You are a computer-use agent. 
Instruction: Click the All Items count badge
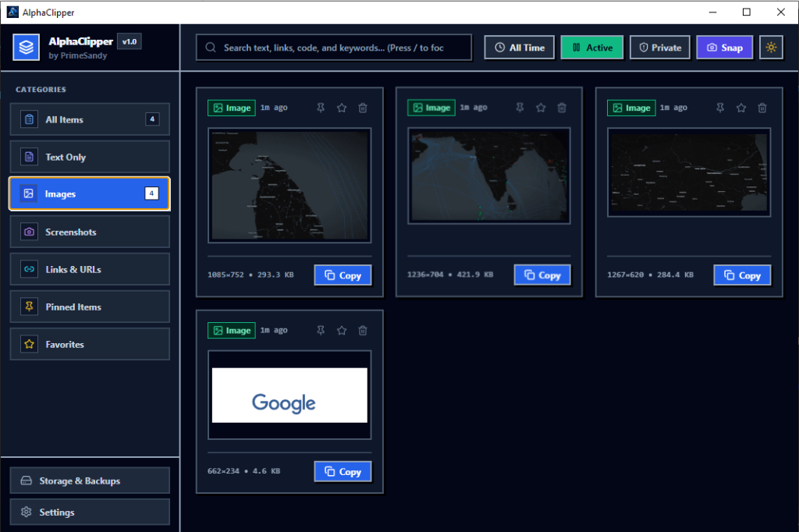pos(152,119)
